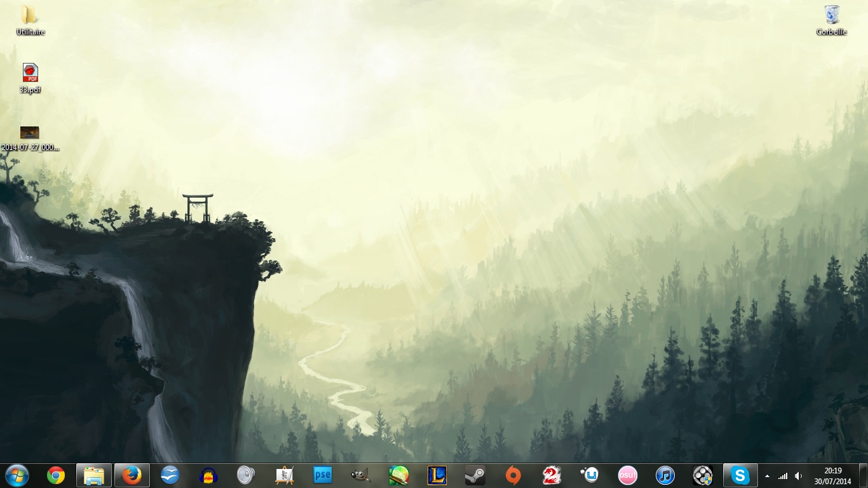Viewport: 868px width, 488px height.
Task: Click the green globe app taskbar icon
Action: [399, 475]
